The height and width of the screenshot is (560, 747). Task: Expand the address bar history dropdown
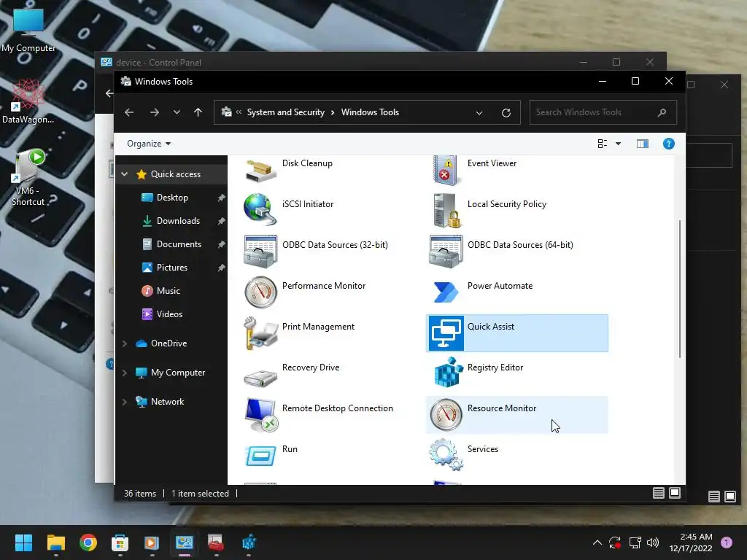click(479, 113)
